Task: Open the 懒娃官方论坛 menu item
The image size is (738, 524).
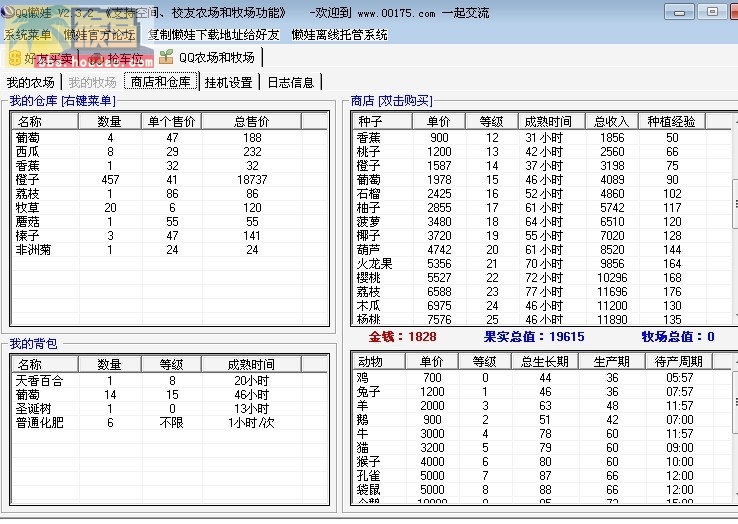Action: [x=99, y=35]
